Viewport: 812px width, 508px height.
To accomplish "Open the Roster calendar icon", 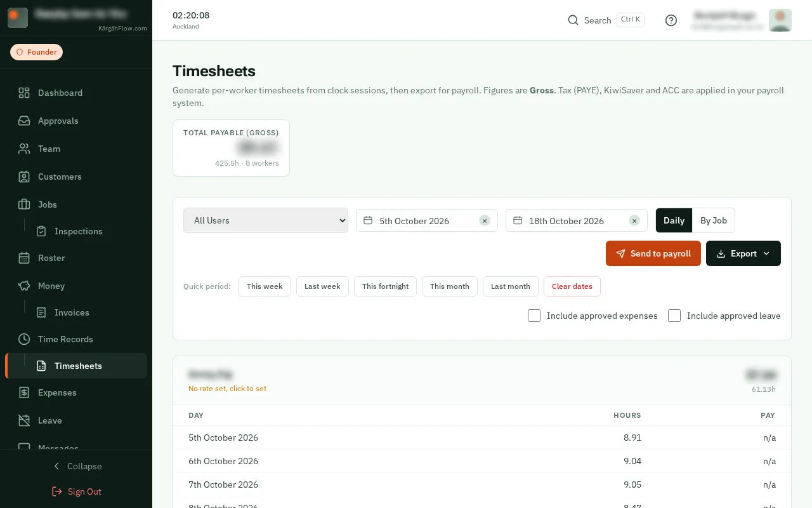I will 24,258.
